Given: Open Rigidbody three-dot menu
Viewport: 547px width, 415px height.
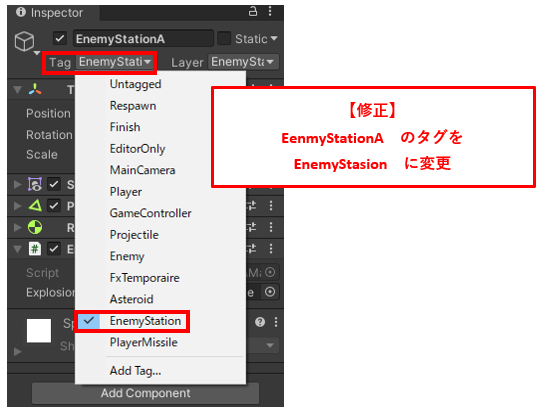Looking at the screenshot, I should [x=271, y=227].
